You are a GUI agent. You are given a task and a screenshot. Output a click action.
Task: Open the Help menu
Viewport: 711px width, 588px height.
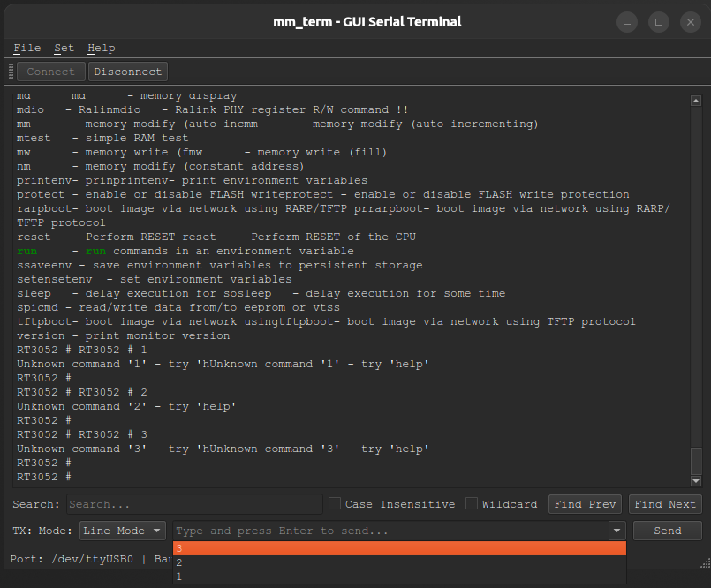point(101,48)
